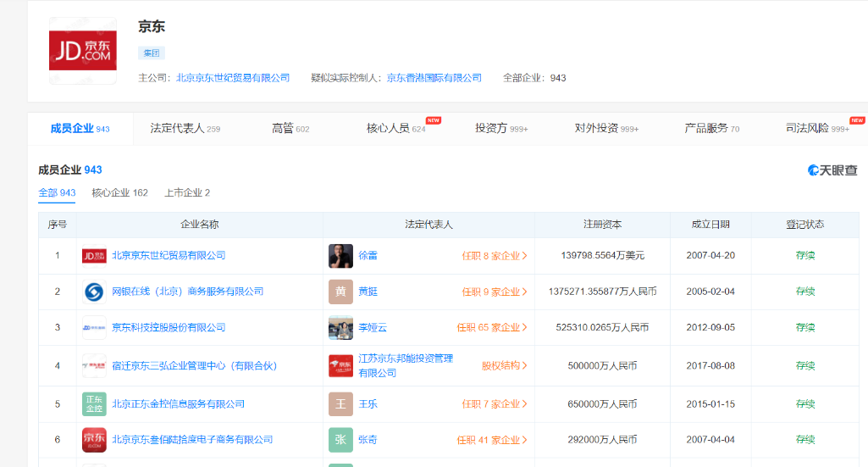Switch to 对外投资 999+ tab

(x=606, y=129)
